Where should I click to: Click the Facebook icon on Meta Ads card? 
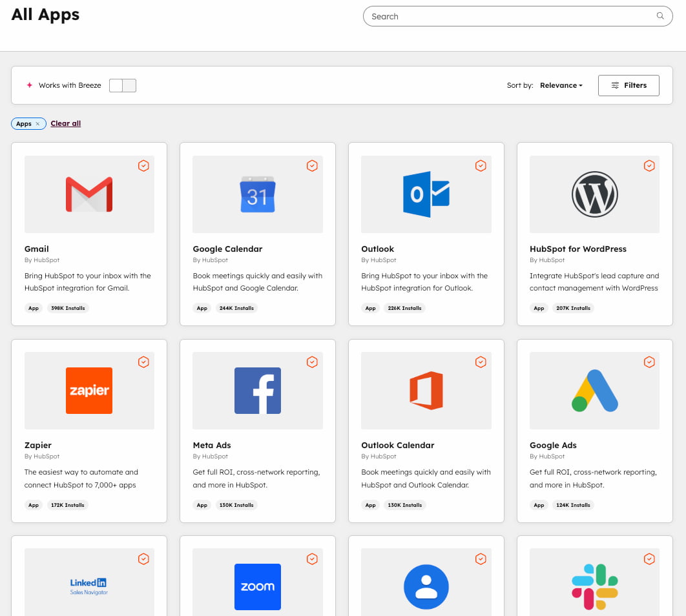pyautogui.click(x=257, y=390)
